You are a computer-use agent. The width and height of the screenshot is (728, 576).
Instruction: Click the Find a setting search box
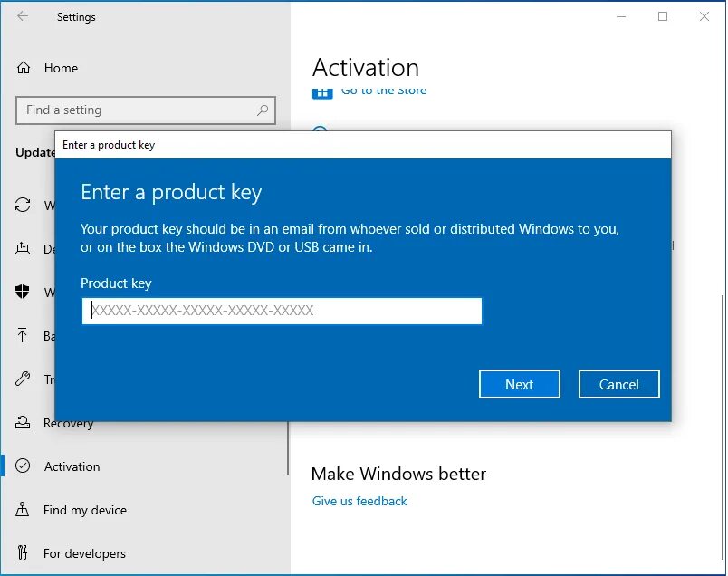pos(146,110)
